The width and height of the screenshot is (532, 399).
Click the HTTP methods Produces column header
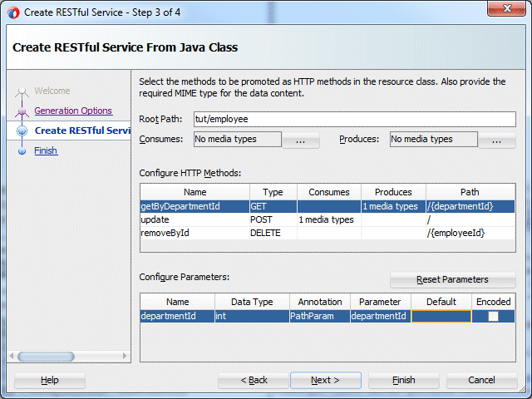point(393,192)
